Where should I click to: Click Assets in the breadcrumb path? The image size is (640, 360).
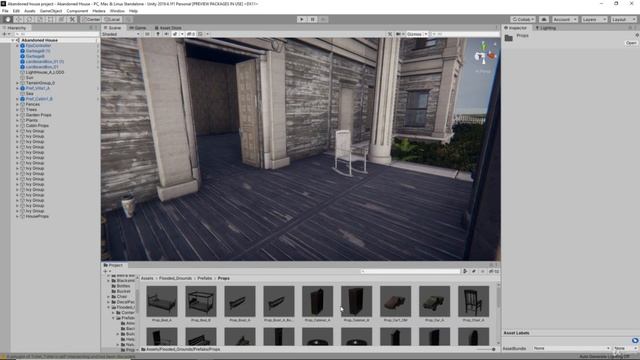(147, 278)
